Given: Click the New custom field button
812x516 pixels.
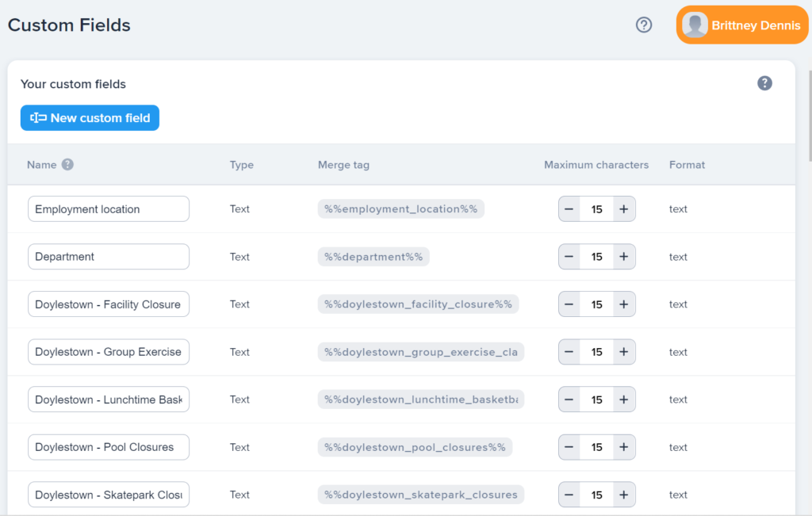Looking at the screenshot, I should [90, 118].
